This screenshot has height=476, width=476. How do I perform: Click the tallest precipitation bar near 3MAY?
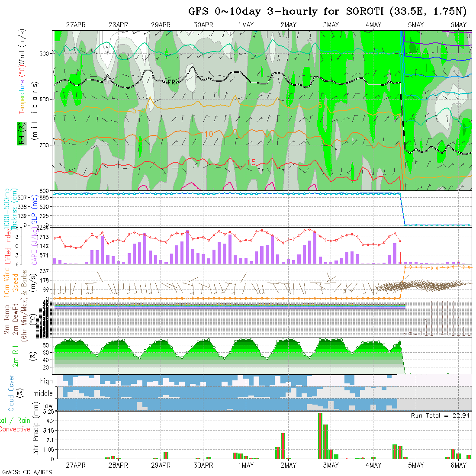320,436
